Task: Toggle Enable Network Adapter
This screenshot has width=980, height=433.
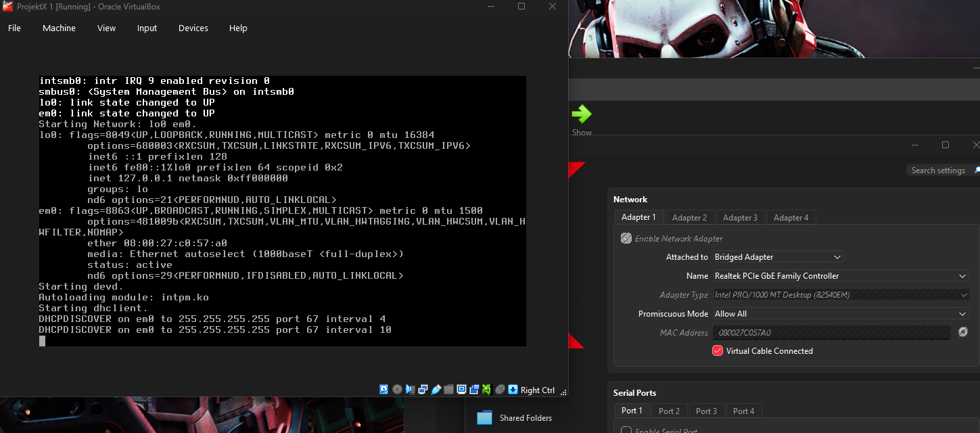Action: [x=626, y=238]
